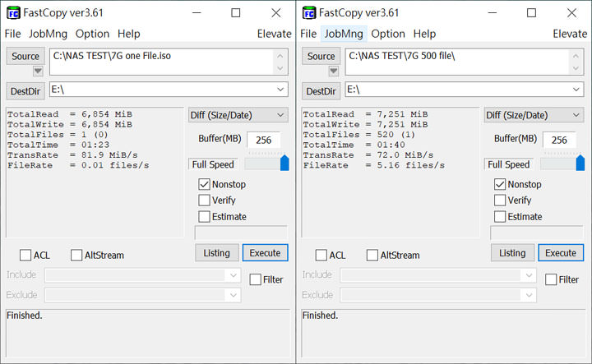The image size is (592, 364).
Task: Click the Buffer(MB) field in the 500 file window
Action: [x=559, y=140]
